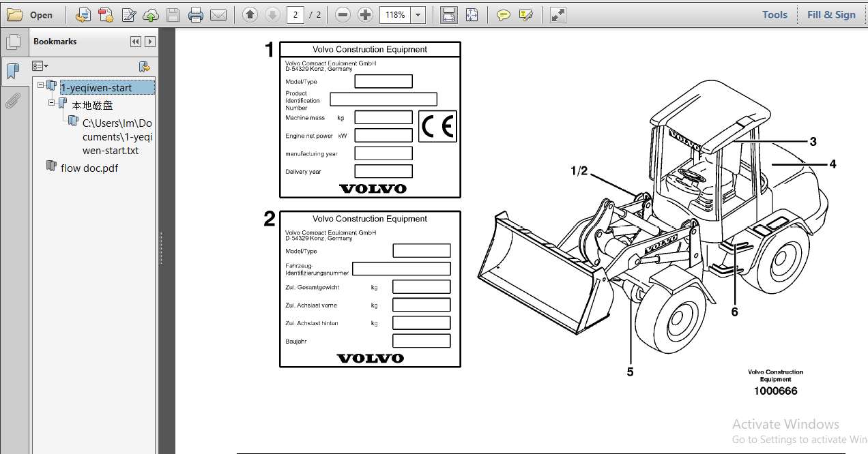Click the Convert to PDF (Create PDF) icon
Image resolution: width=868 pixels, height=454 pixels.
[x=83, y=15]
